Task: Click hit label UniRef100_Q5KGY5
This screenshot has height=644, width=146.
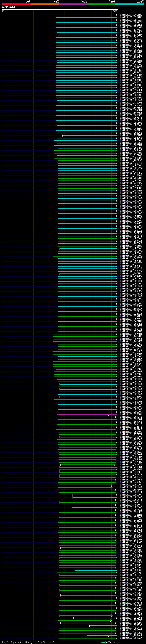Action: 131,417
